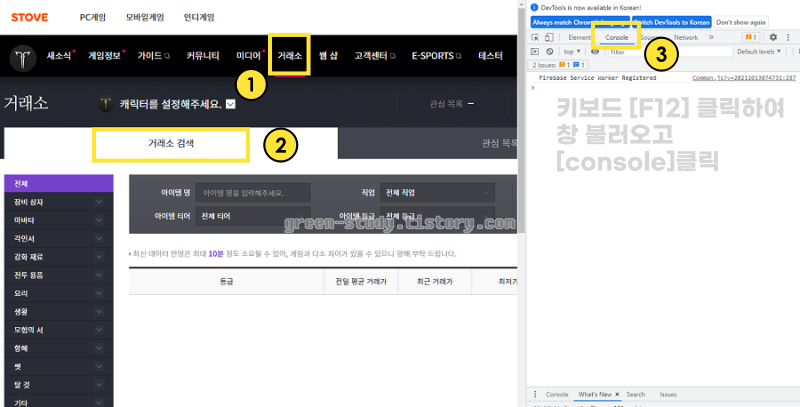Click the Lost Ark emblem logo in black nav
Viewport: 800px width, 407px height.
click(23, 58)
